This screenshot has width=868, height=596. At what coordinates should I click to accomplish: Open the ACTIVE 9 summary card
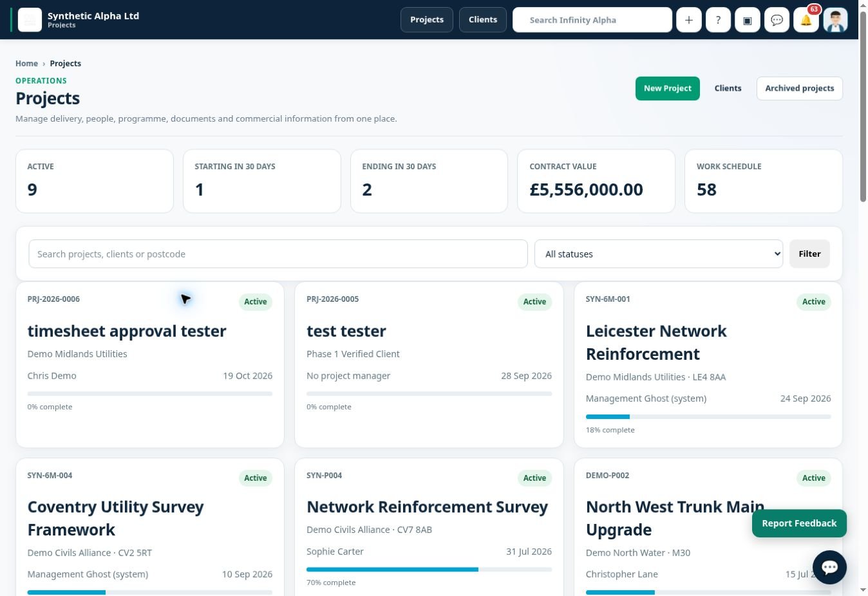95,181
